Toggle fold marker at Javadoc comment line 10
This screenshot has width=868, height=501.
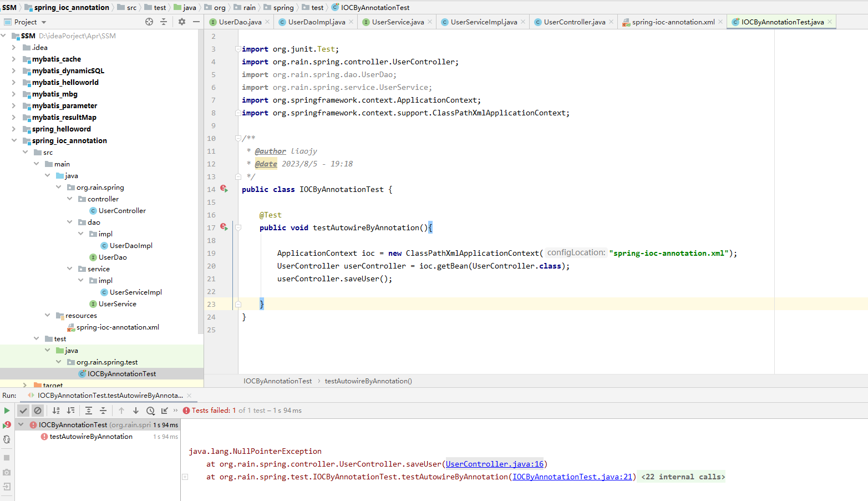(x=238, y=138)
